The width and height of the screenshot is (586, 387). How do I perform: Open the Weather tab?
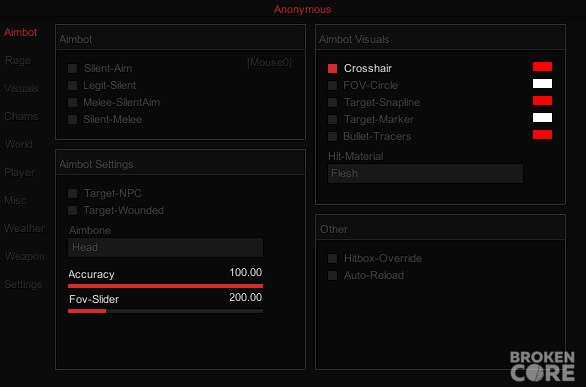(x=24, y=228)
